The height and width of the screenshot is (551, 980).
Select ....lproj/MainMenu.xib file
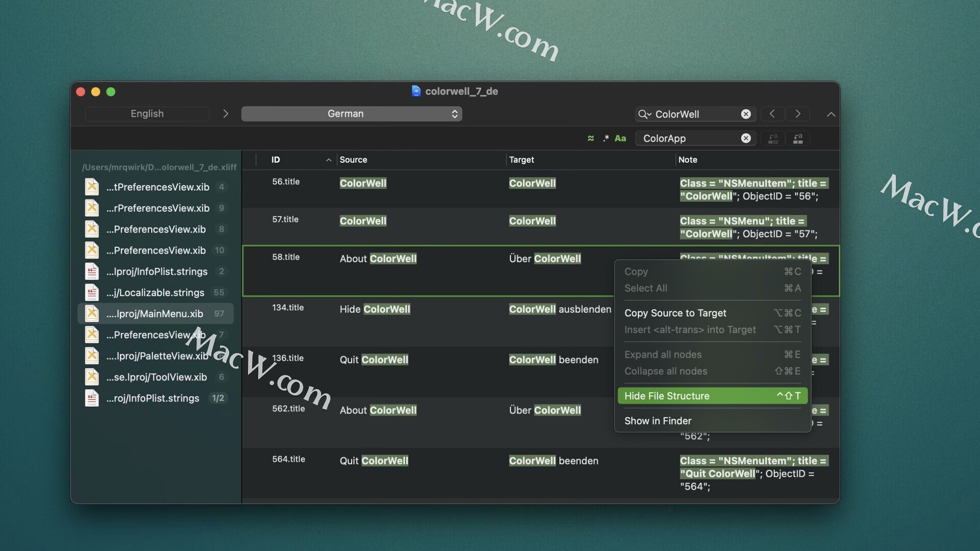(156, 314)
